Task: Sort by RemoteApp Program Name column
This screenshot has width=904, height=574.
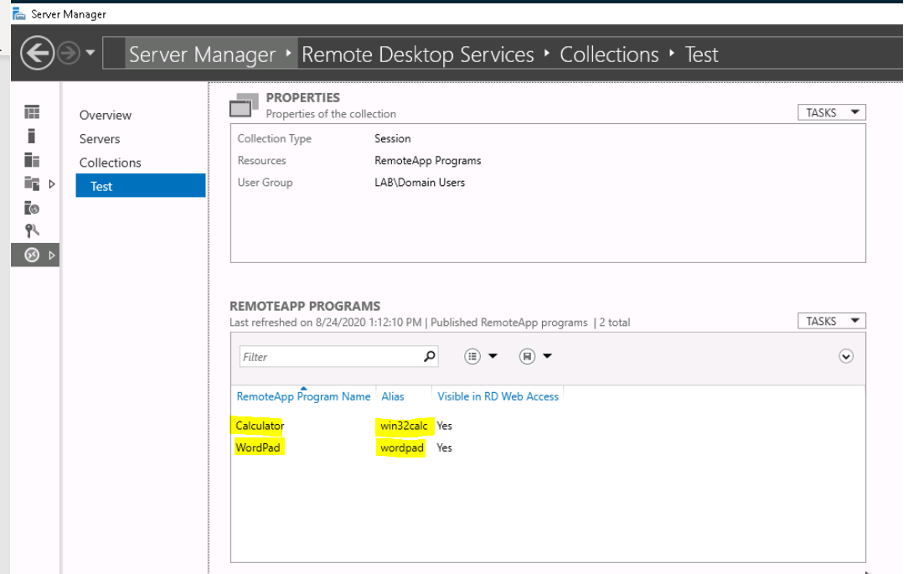Action: pos(303,396)
